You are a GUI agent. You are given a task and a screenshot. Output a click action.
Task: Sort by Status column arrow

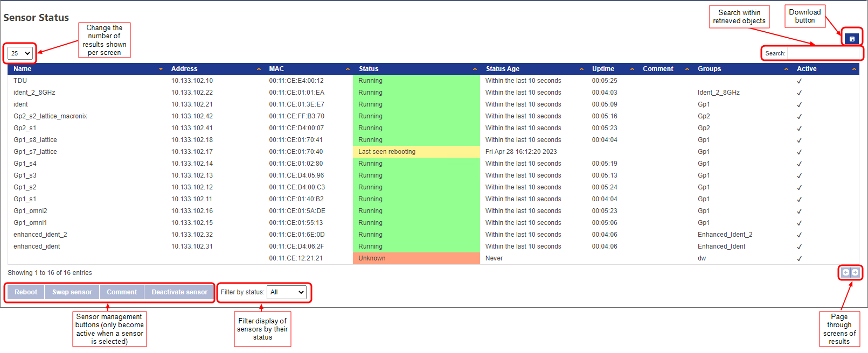pos(475,69)
